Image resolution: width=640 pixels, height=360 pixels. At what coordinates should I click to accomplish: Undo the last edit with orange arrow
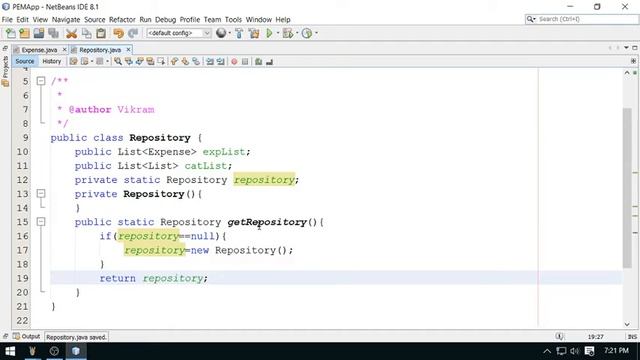118,33
